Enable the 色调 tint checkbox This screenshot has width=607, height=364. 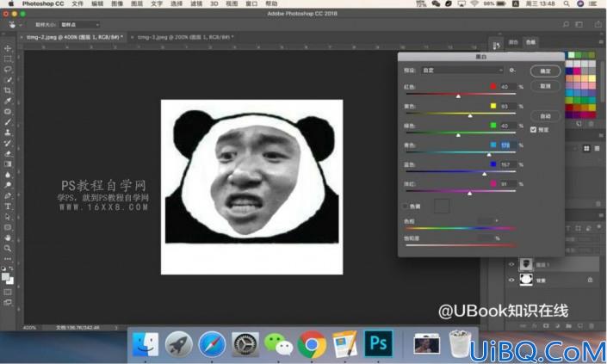(406, 207)
